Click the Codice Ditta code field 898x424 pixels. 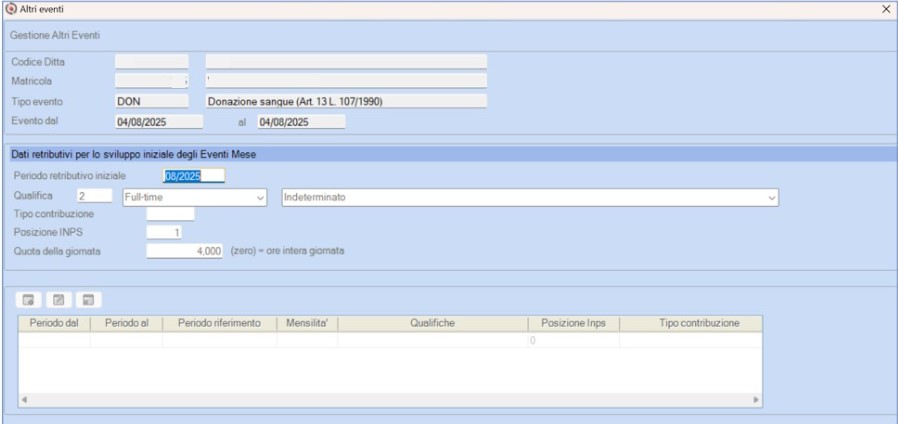pos(151,61)
